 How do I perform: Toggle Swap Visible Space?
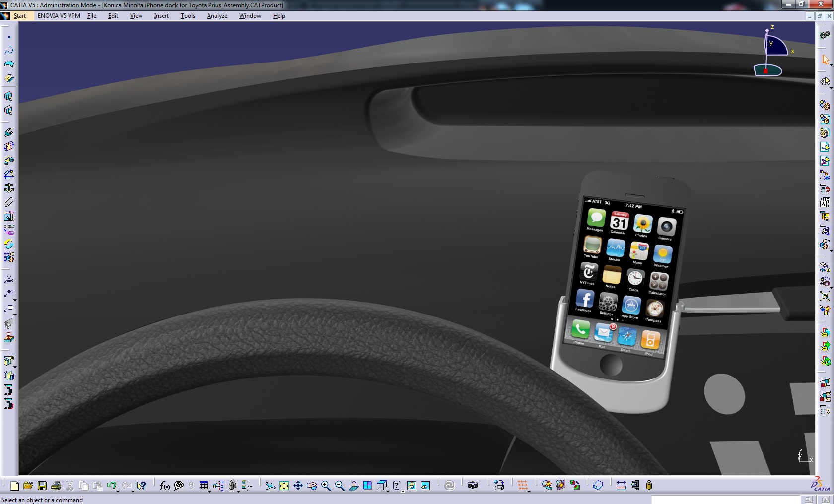tap(425, 486)
